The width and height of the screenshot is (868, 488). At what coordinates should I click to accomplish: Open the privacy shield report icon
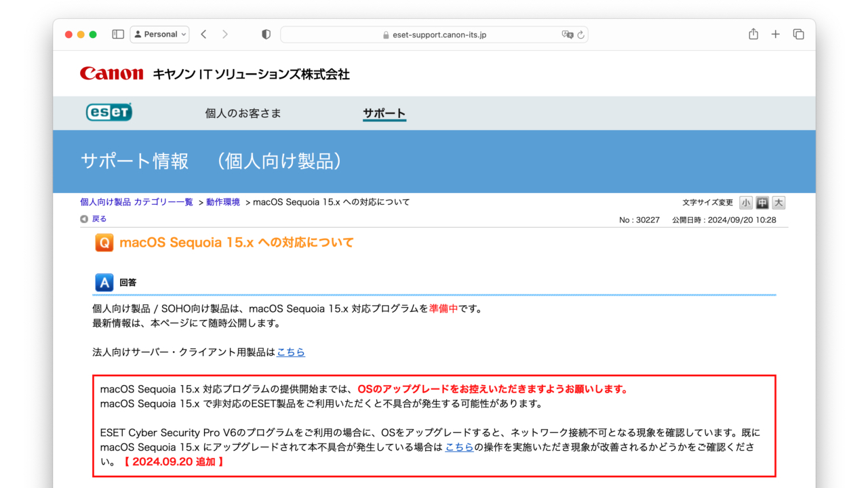[x=266, y=34]
